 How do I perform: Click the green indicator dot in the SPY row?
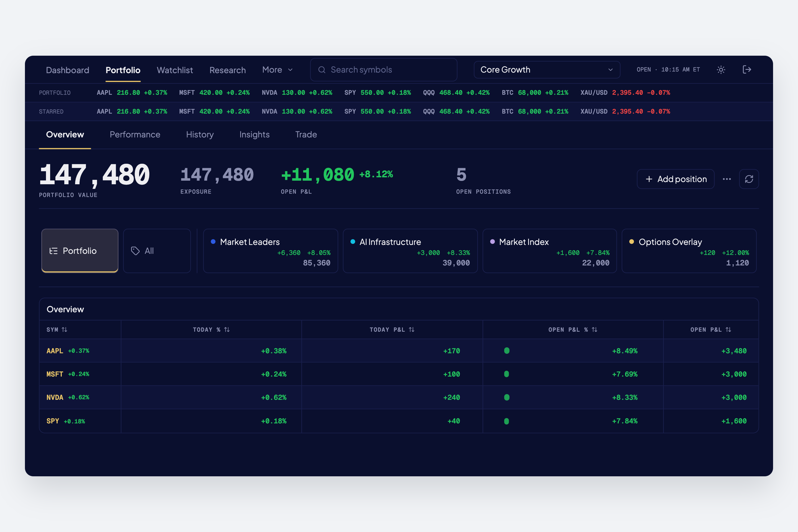coord(507,421)
